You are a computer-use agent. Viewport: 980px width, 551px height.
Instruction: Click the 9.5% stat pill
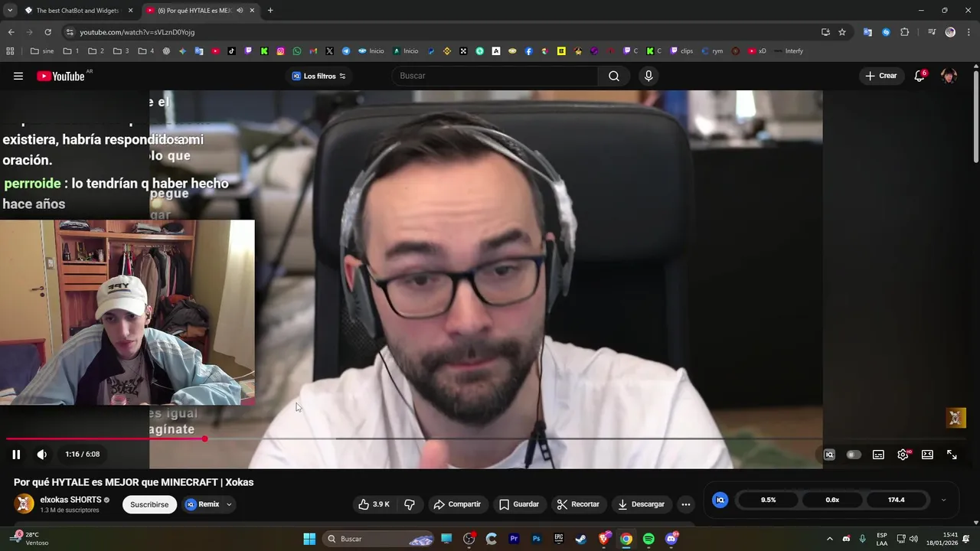click(768, 500)
